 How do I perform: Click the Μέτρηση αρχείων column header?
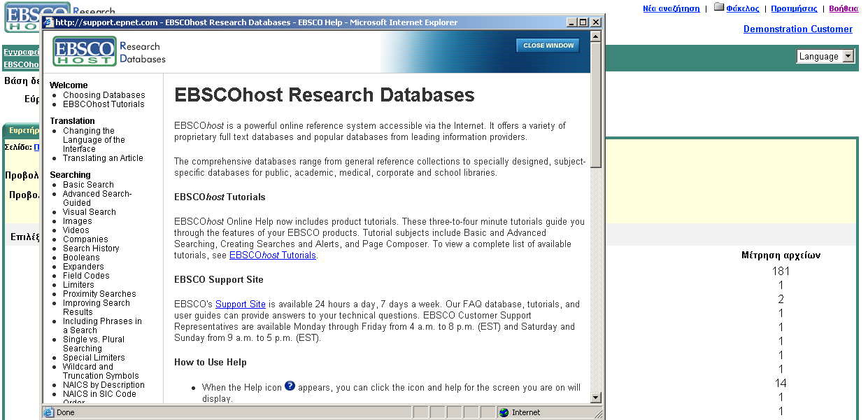[x=781, y=255]
